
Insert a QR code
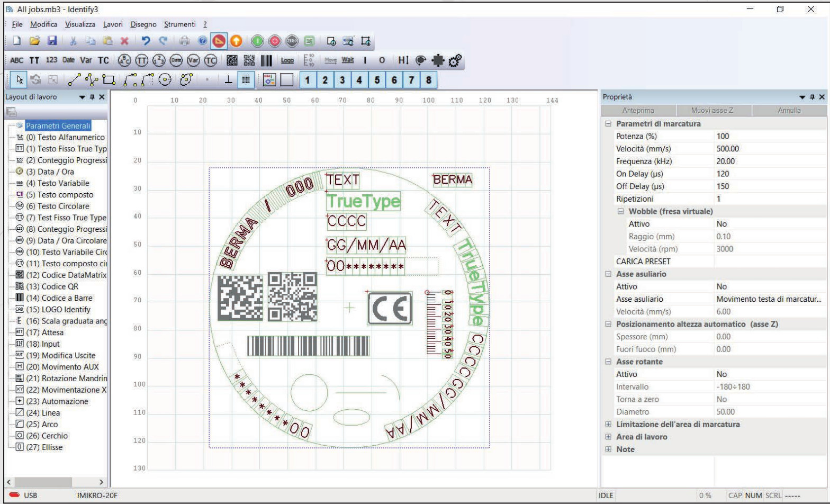click(249, 60)
